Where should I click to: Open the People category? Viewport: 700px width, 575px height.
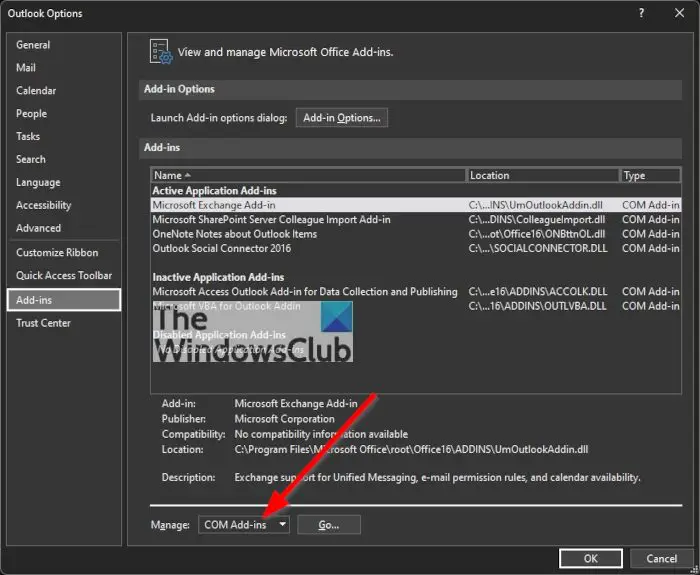(x=31, y=113)
